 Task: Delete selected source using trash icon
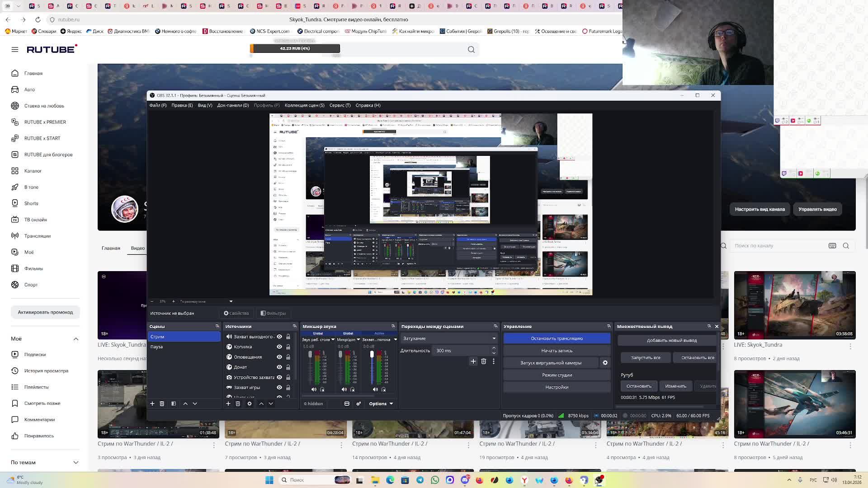pyautogui.click(x=238, y=404)
